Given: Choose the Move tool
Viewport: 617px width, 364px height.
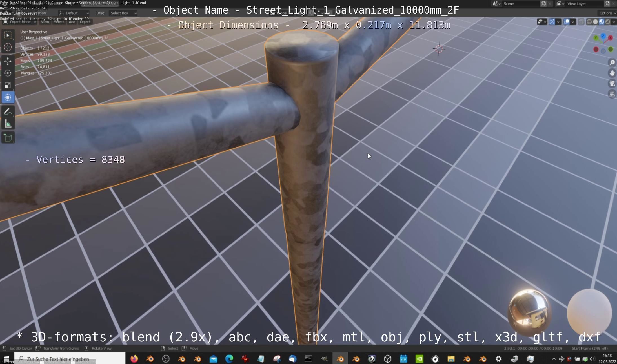Looking at the screenshot, I should point(8,61).
